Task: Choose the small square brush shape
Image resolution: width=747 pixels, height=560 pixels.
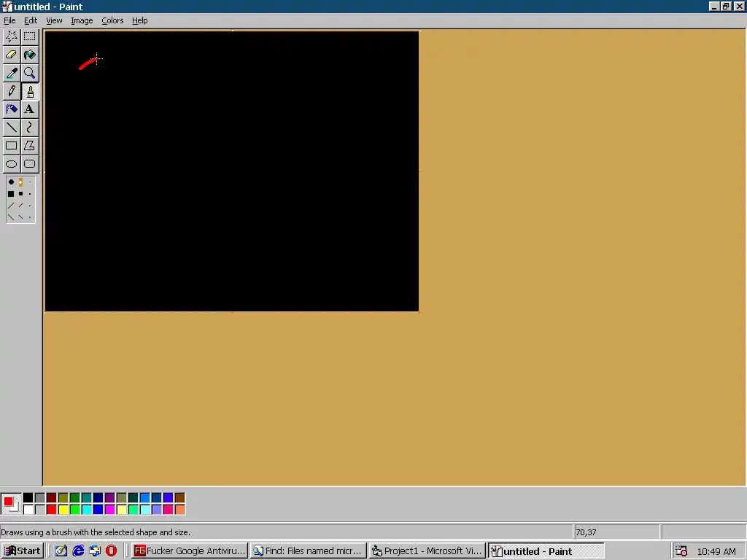Action: tap(30, 194)
